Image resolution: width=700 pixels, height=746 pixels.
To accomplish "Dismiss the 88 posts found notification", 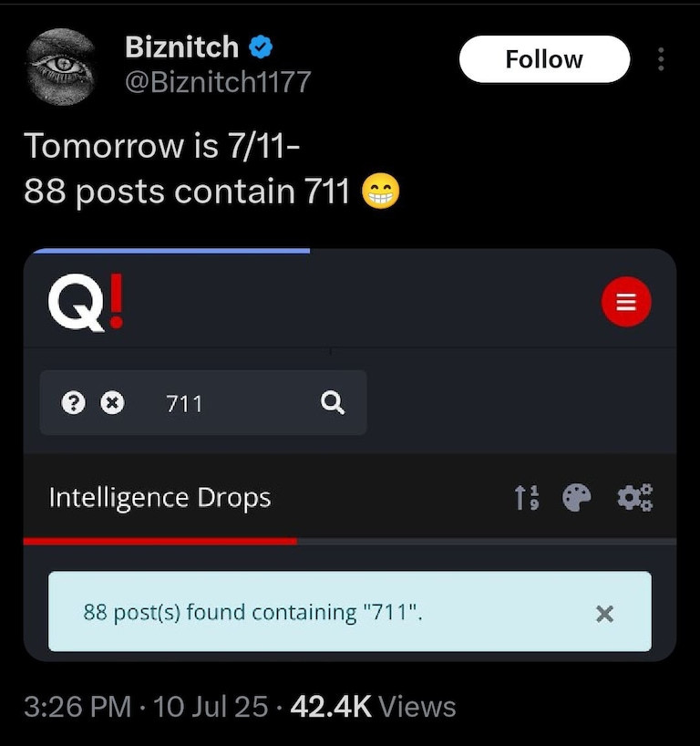I will pos(604,614).
